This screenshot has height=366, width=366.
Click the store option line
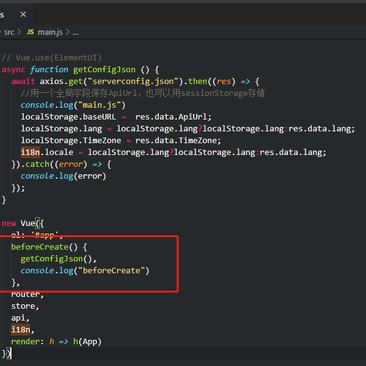point(25,306)
